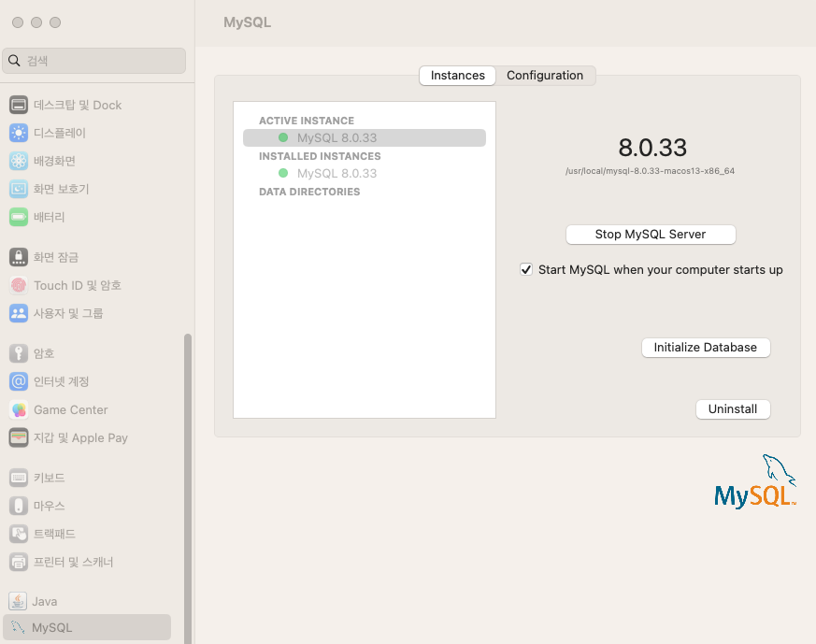Viewport: 816px width, 644px height.
Task: Open the Printers and Scanners icon
Action: (x=19, y=562)
